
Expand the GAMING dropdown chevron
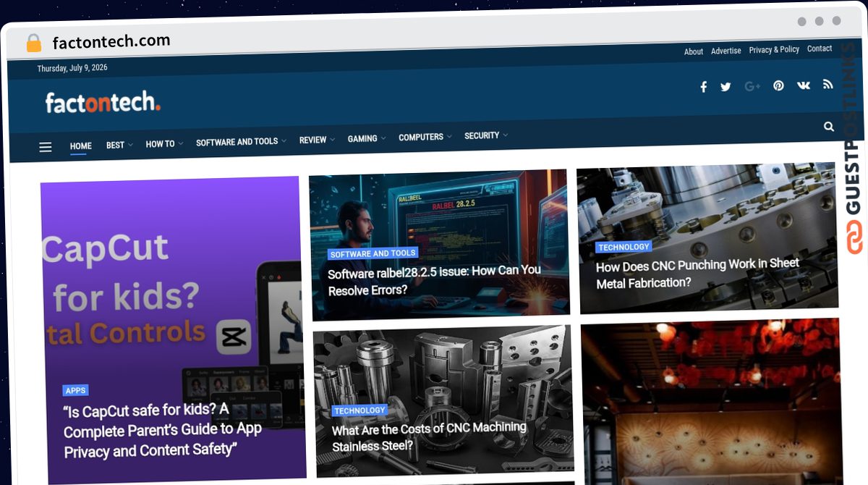pyautogui.click(x=383, y=138)
